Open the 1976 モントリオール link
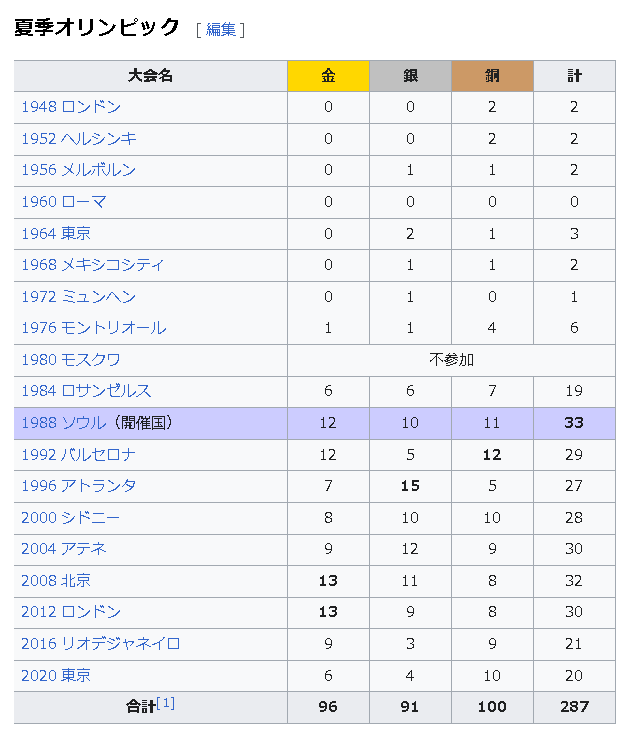Screen dimensions: 626x738 (94, 328)
